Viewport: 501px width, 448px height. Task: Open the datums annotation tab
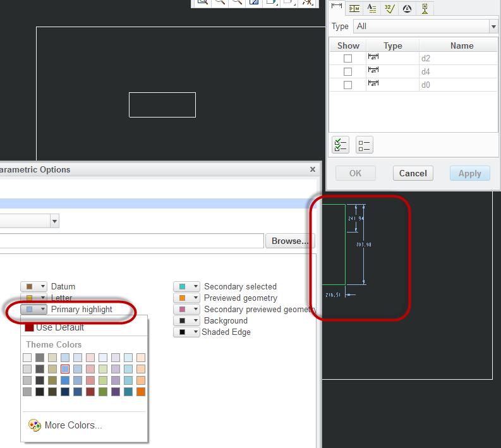425,8
